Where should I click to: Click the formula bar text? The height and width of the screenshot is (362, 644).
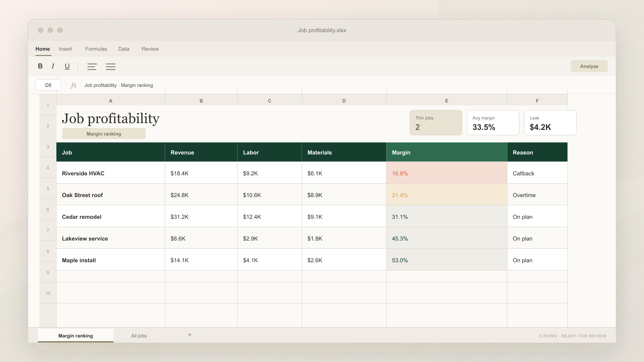click(x=118, y=85)
